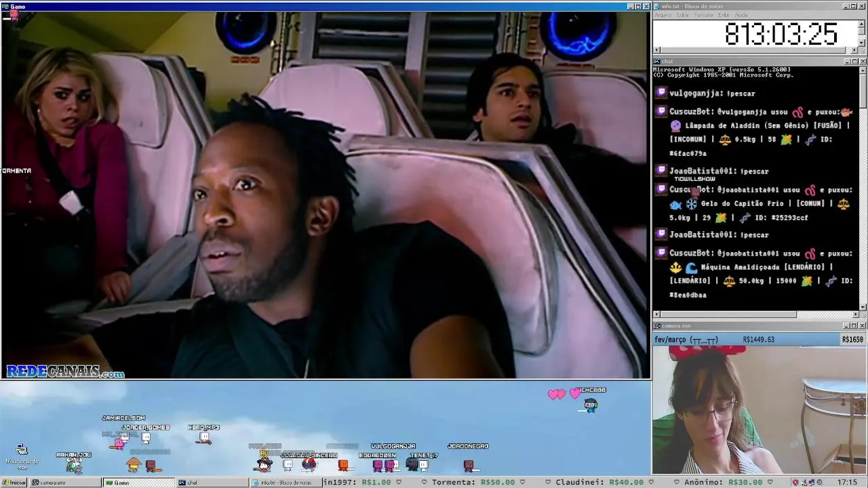
Task: Click the chat vertical scrollbar thumb
Action: pos(863,91)
